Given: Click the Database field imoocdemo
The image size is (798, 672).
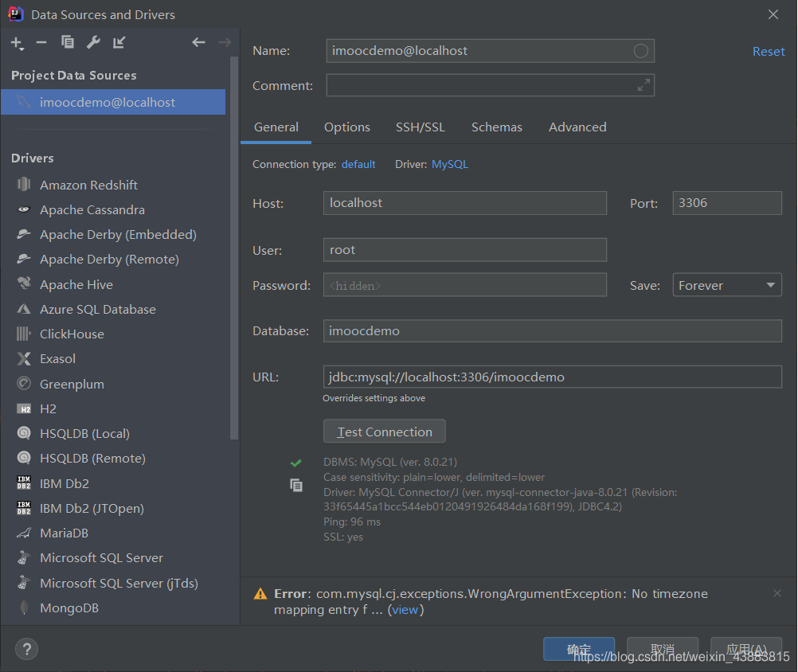Looking at the screenshot, I should (x=552, y=330).
